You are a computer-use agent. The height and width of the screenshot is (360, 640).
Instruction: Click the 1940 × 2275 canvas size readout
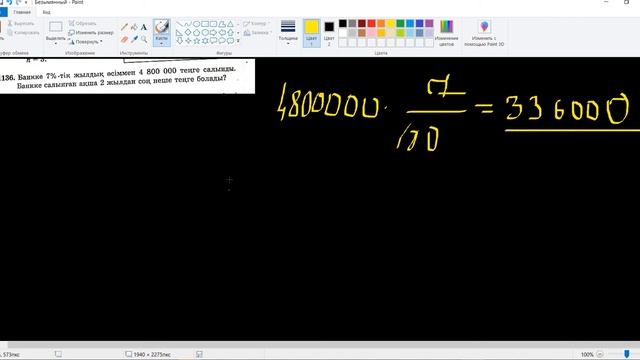click(149, 354)
